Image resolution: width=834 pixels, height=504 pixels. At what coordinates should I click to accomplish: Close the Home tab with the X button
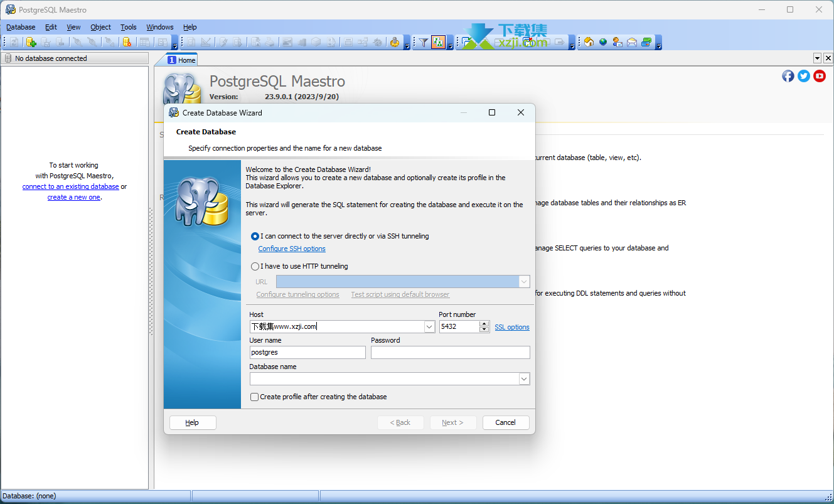pyautogui.click(x=828, y=58)
